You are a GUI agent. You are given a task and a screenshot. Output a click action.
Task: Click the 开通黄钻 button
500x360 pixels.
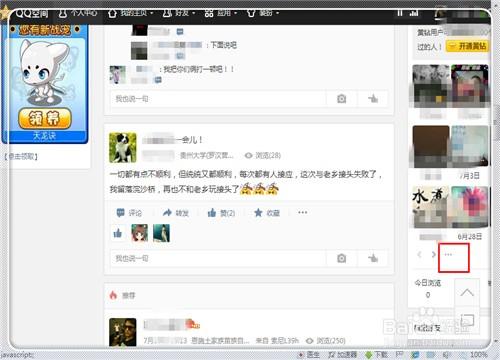(467, 46)
